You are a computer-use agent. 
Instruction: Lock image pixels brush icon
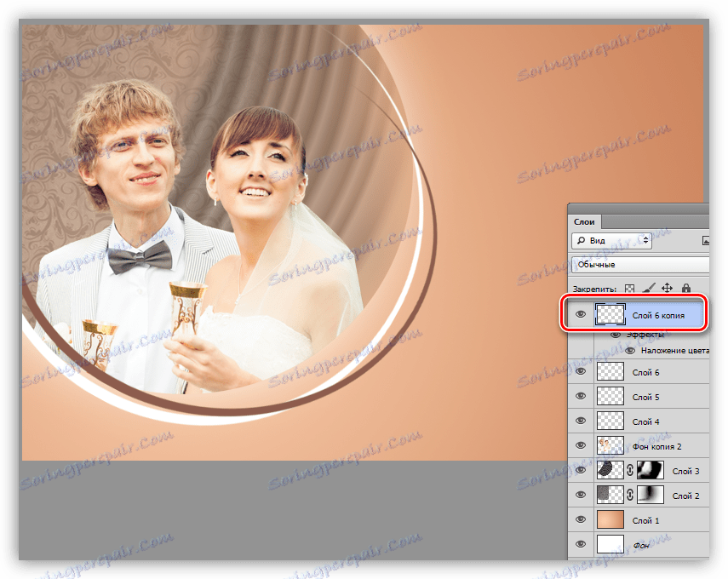(648, 289)
